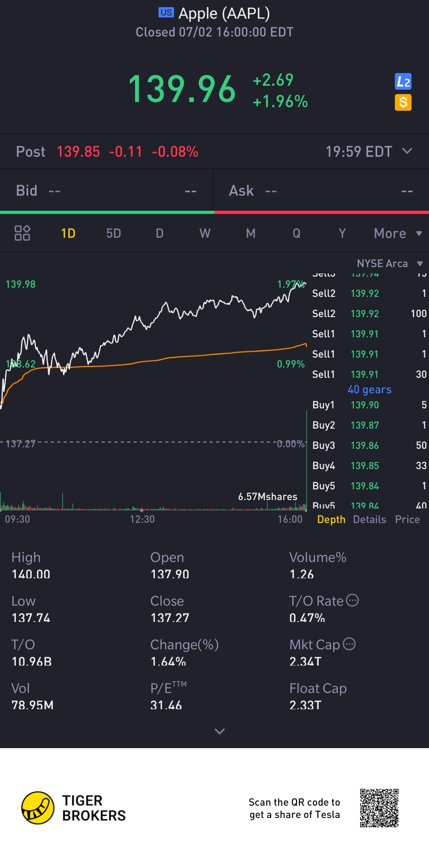
Task: Open the More chart periods dropdown
Action: click(x=398, y=233)
